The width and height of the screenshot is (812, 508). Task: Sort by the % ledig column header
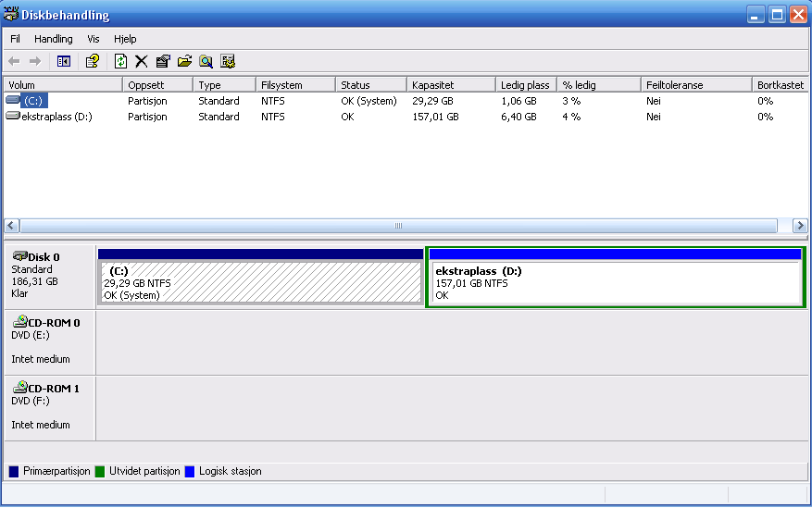(x=599, y=85)
